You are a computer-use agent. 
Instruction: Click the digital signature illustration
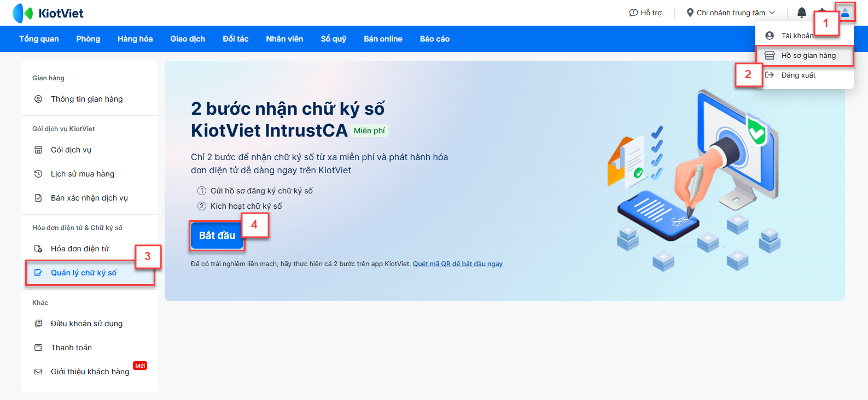[x=695, y=180]
